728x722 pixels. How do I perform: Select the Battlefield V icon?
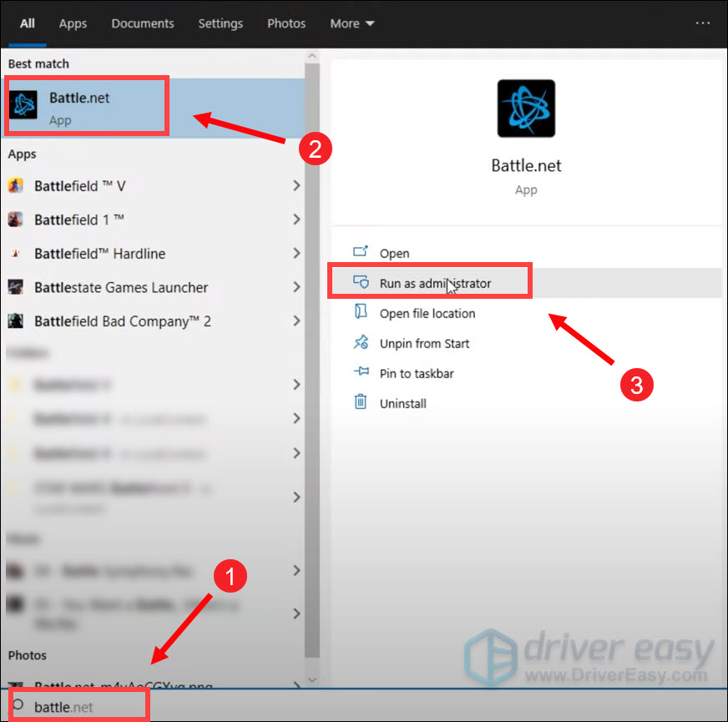[x=17, y=185]
